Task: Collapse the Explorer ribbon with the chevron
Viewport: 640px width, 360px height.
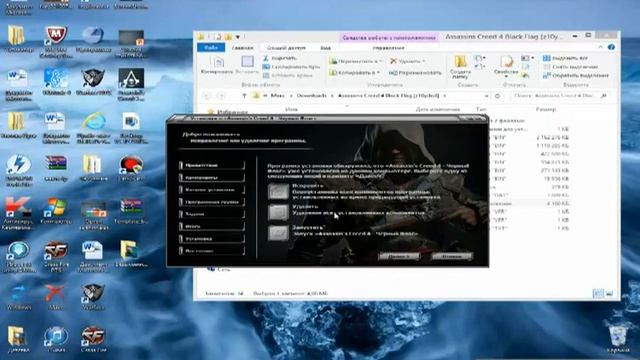Action: (x=600, y=47)
